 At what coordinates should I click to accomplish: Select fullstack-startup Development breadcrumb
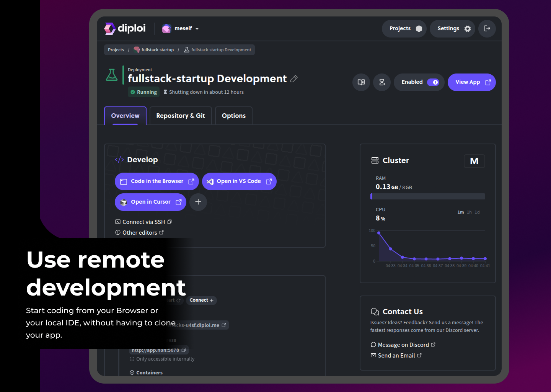click(x=217, y=50)
